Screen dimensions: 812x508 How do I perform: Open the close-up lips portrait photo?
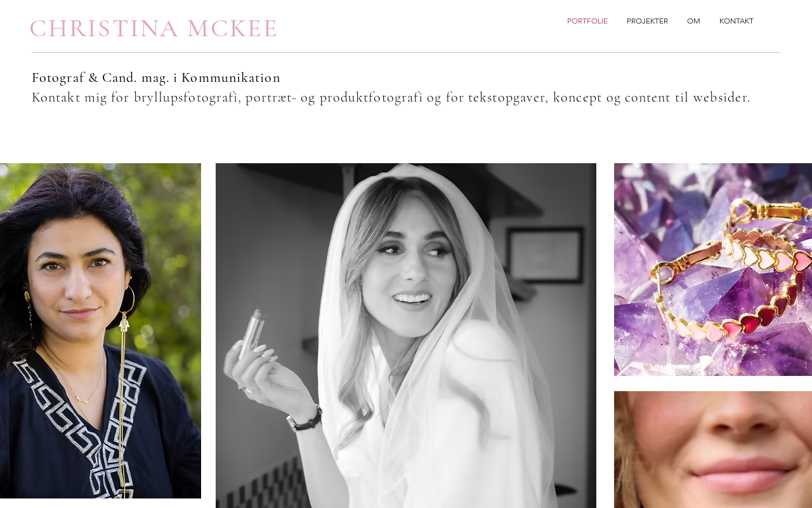point(713,450)
